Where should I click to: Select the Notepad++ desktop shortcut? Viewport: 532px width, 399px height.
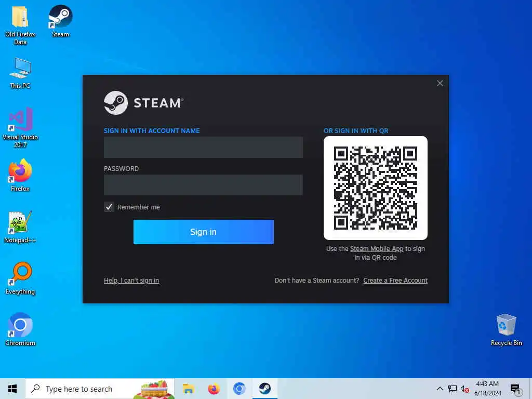click(x=20, y=227)
